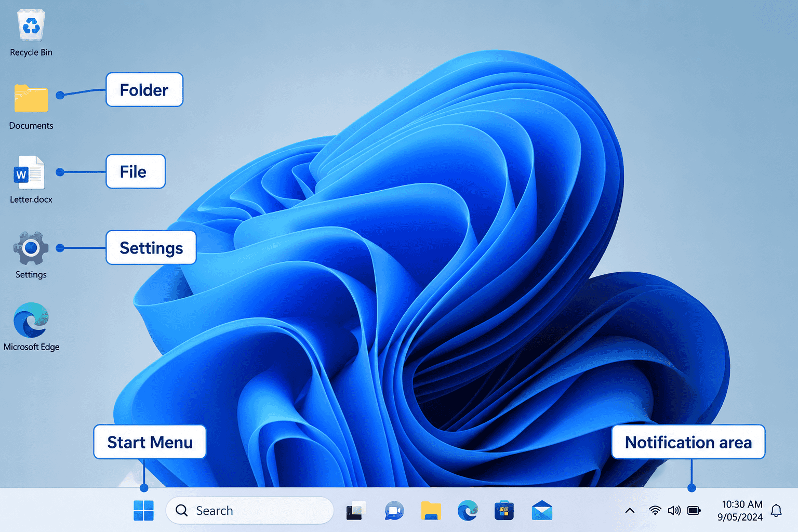
Task: Open the Windows Start button
Action: [143, 511]
